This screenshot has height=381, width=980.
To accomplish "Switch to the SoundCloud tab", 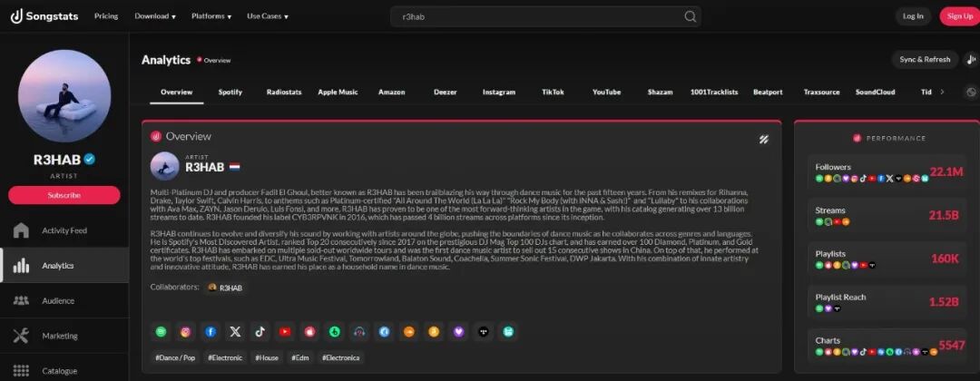I will click(x=875, y=92).
